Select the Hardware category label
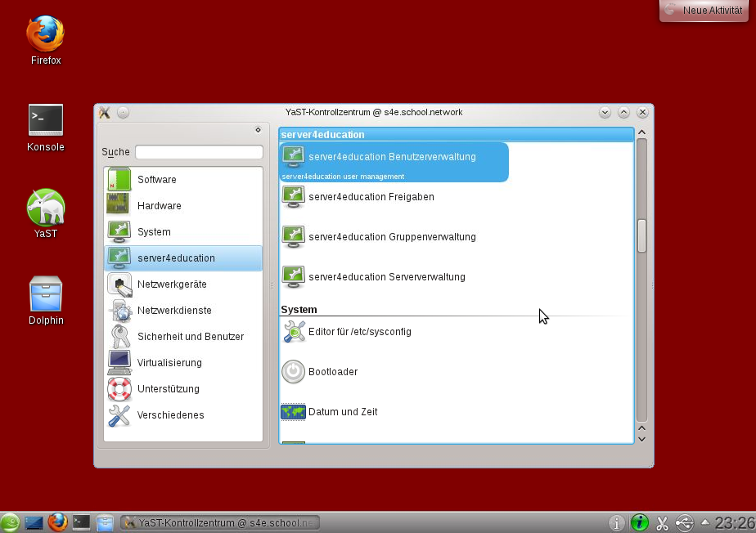This screenshot has height=533, width=756. (x=159, y=205)
